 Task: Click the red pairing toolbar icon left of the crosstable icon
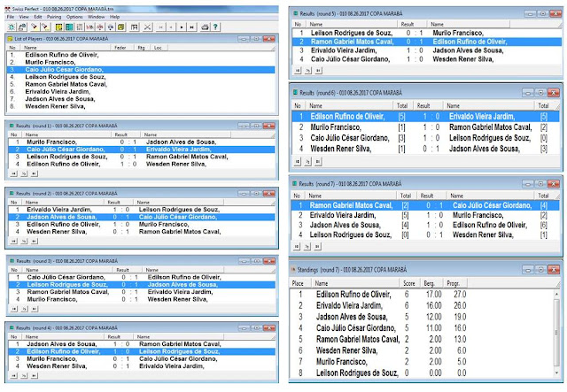[89, 27]
